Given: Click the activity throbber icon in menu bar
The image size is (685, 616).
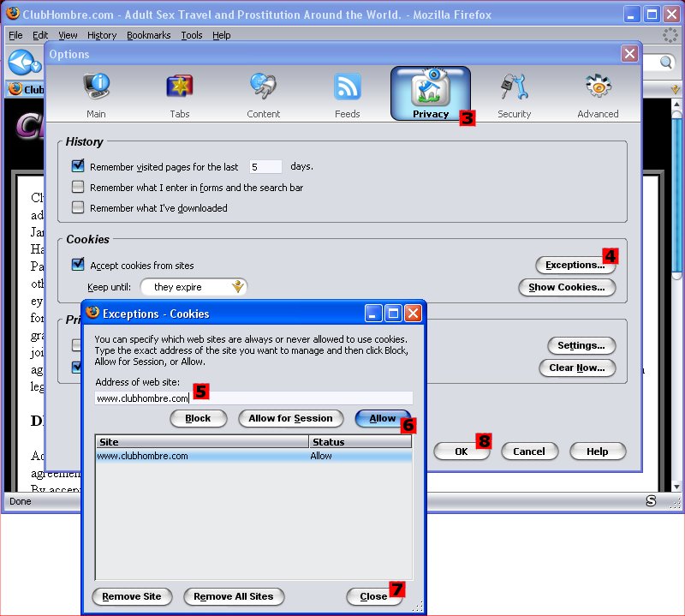Looking at the screenshot, I should coord(670,35).
